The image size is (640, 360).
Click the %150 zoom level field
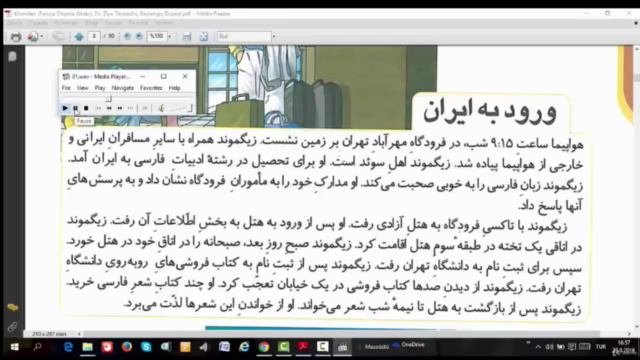pos(157,36)
